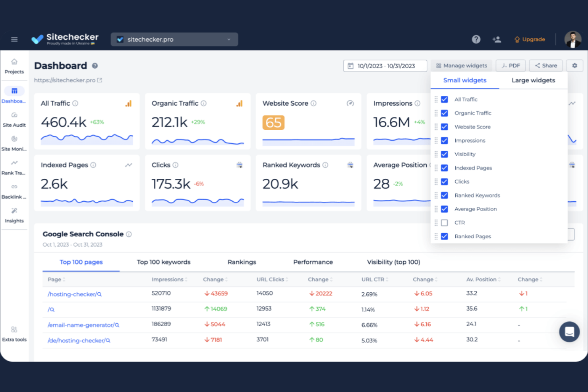Screen dimensions: 588x392
Task: Open the chat support bubble
Action: (569, 332)
